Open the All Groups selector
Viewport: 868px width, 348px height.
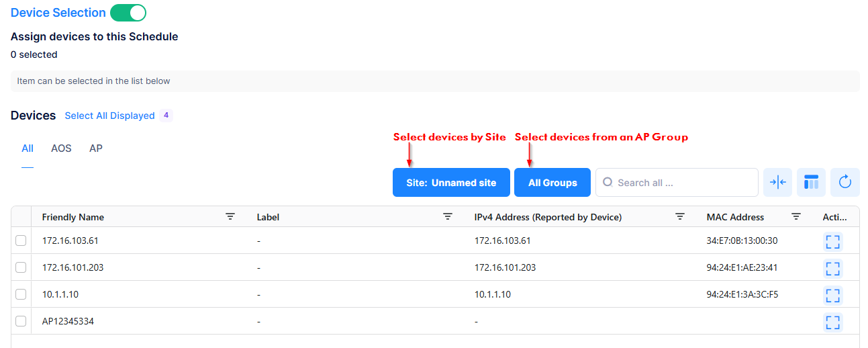[552, 183]
